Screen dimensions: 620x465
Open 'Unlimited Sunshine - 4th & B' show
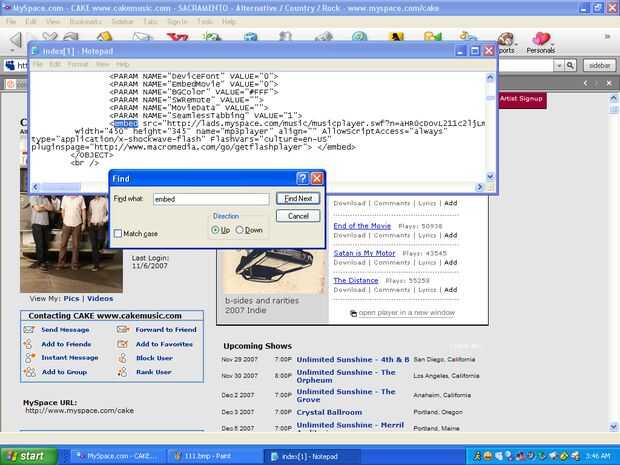coord(353,359)
